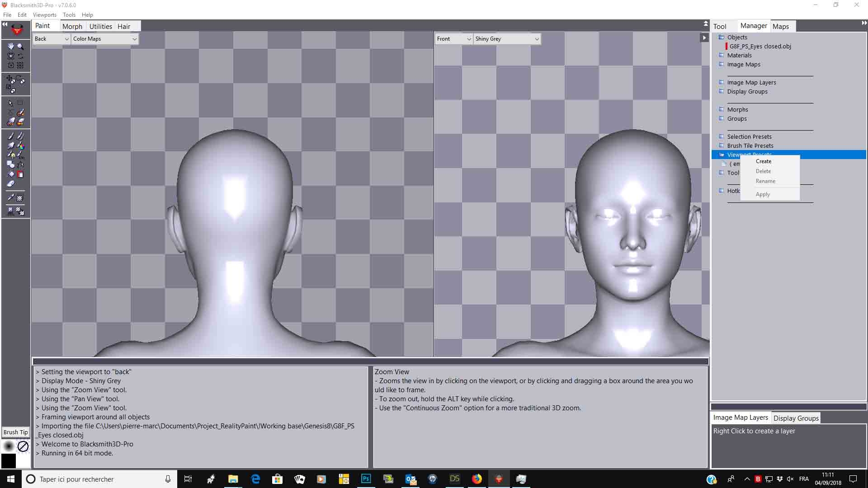
Task: Expand the Selection Presets folder
Action: (x=722, y=136)
